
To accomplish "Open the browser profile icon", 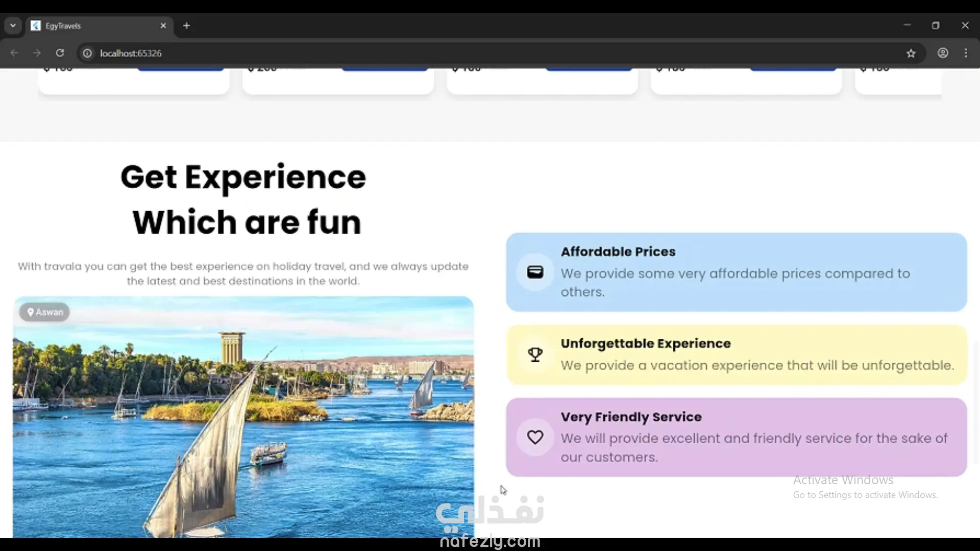I will (943, 53).
